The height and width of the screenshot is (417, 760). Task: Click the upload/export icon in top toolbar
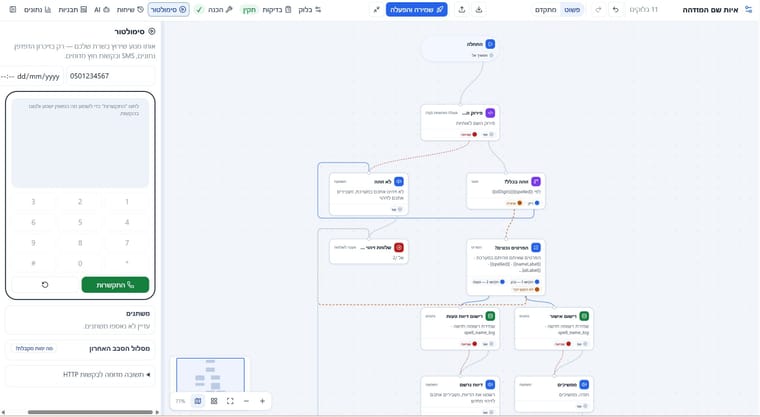tap(461, 9)
